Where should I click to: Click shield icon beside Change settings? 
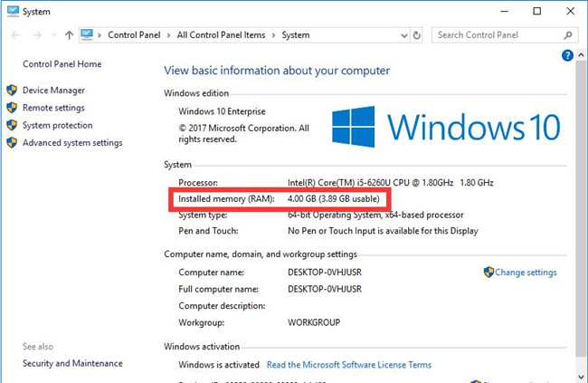(x=488, y=273)
